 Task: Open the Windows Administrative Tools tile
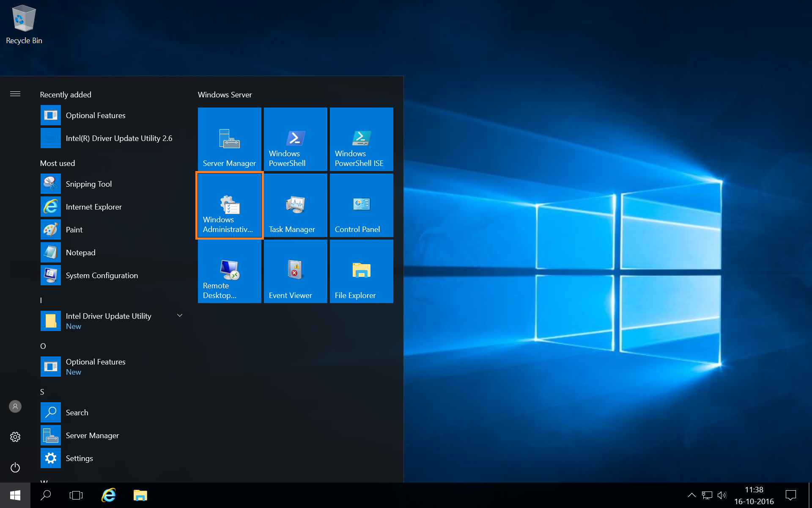pyautogui.click(x=230, y=205)
